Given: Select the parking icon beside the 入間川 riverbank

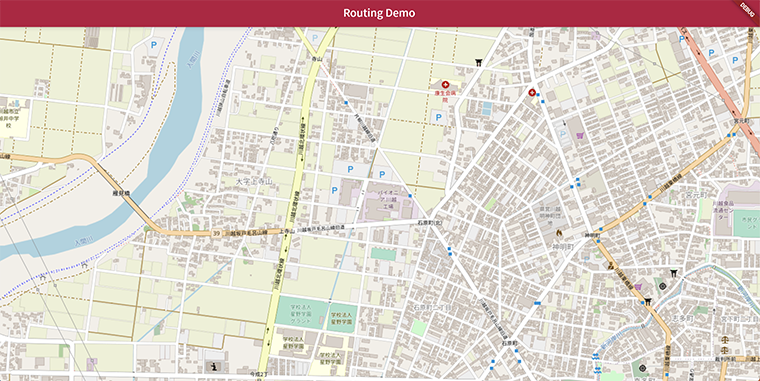Looking at the screenshot, I should click(x=154, y=45).
